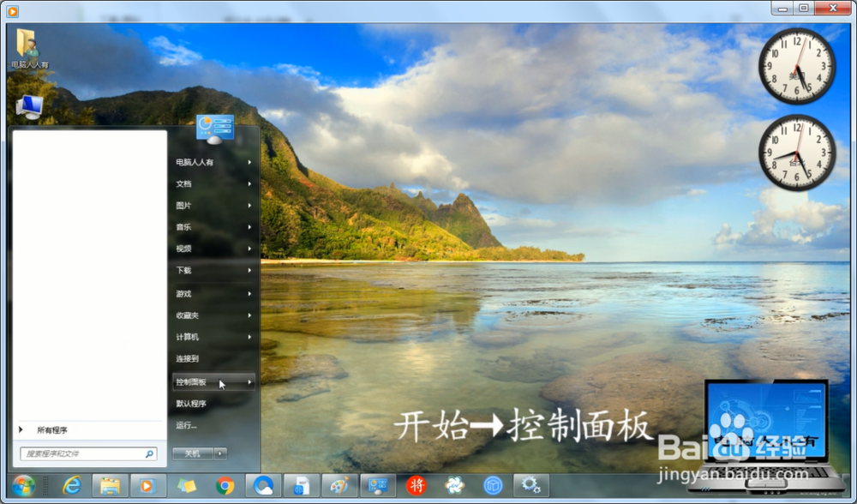Open the red Chinese chess taskbar icon
The image size is (857, 504).
[416, 485]
